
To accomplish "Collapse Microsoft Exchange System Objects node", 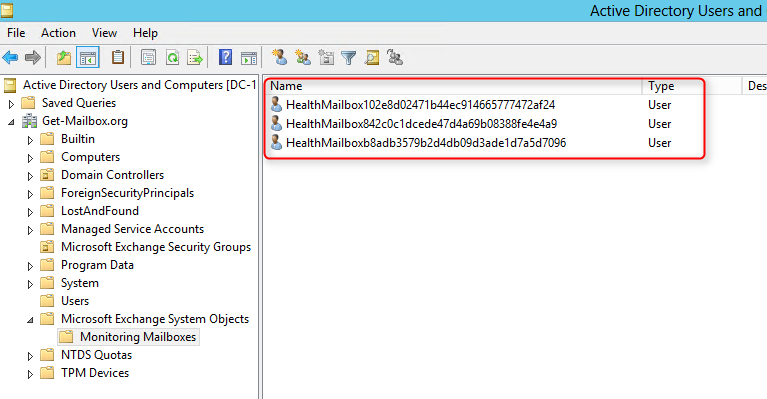I will tap(30, 320).
